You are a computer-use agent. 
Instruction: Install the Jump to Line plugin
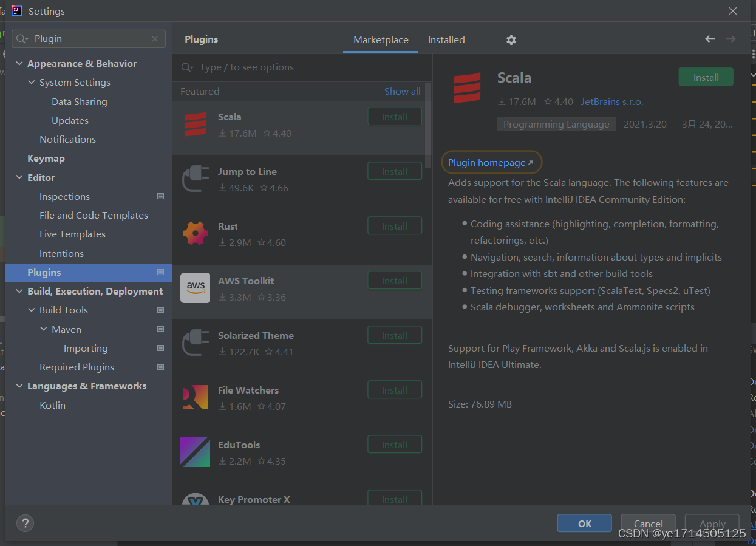click(395, 171)
